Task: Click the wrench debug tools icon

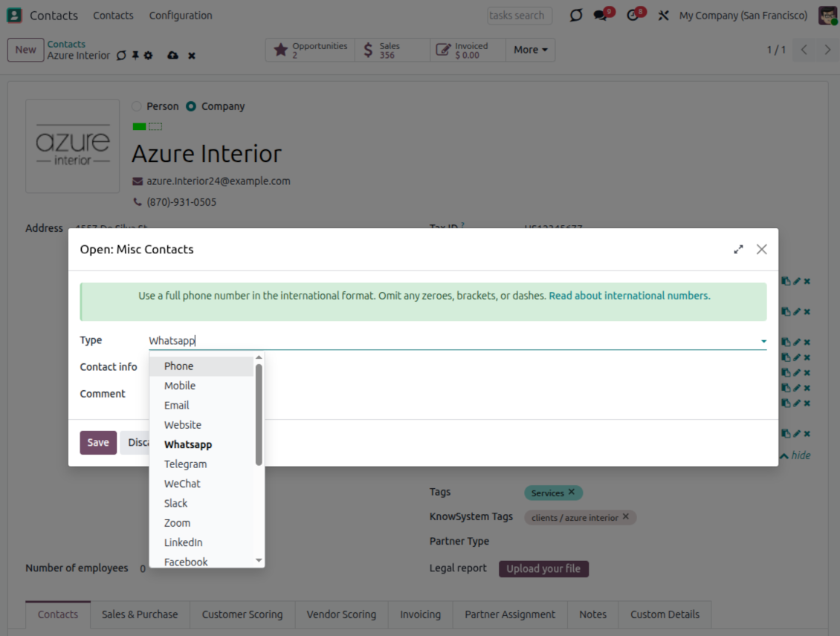Action: 663,16
